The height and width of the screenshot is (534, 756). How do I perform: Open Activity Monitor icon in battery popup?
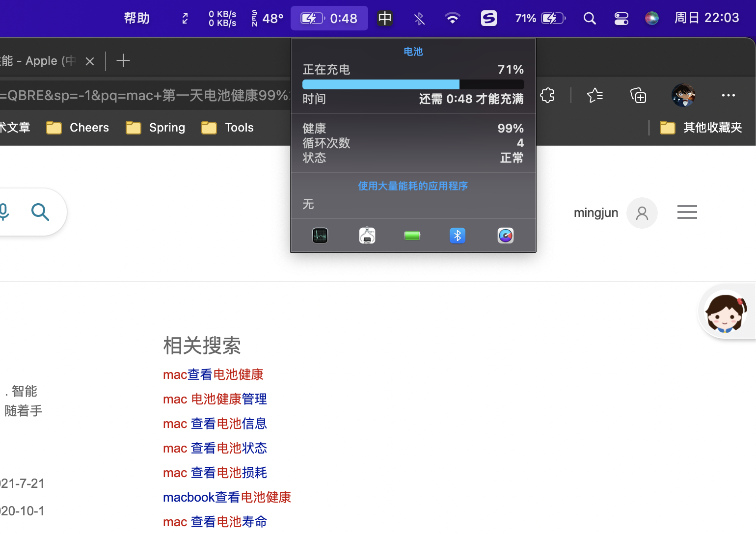tap(320, 236)
